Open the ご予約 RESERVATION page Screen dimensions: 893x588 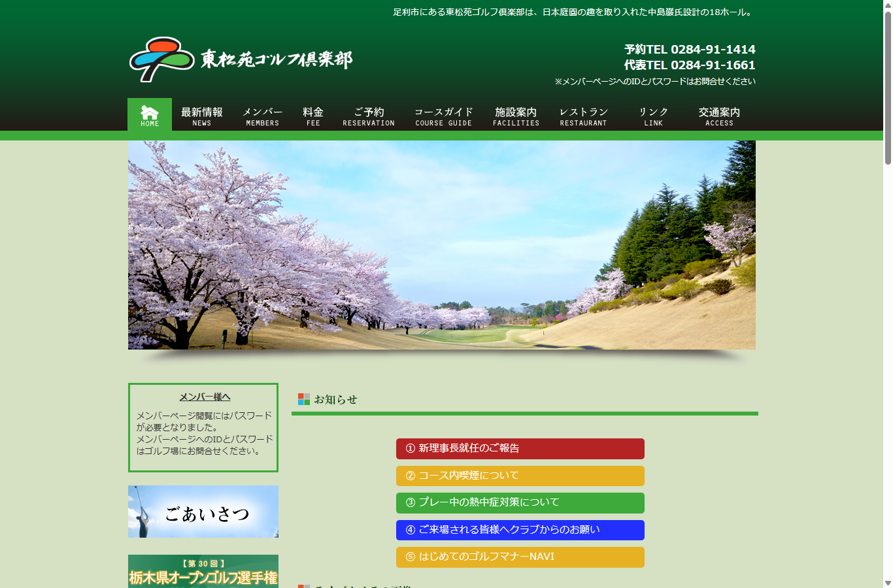tap(369, 116)
